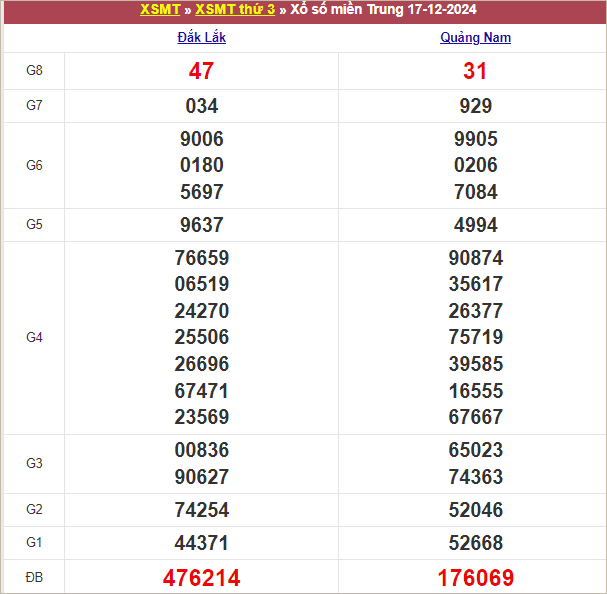607x594 pixels.
Task: Click G6 result 0206
Action: pyautogui.click(x=475, y=165)
